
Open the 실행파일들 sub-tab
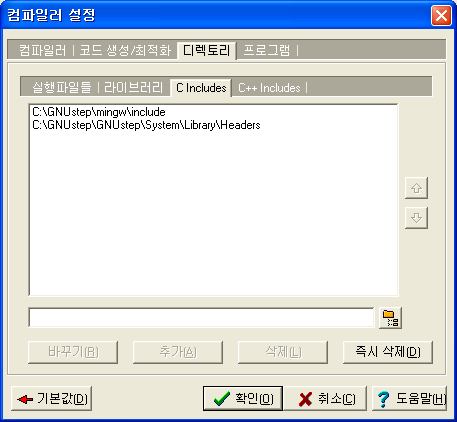point(62,88)
